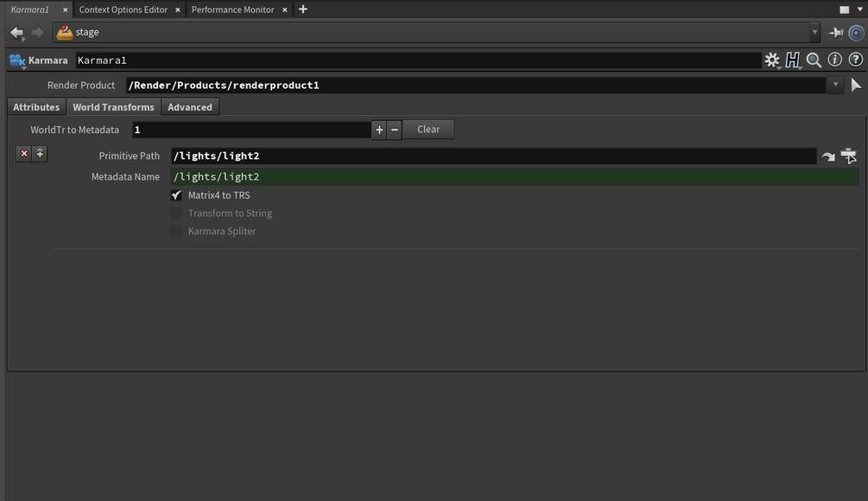The height and width of the screenshot is (501, 868).
Task: Click the Houdini H presets icon
Action: click(793, 60)
